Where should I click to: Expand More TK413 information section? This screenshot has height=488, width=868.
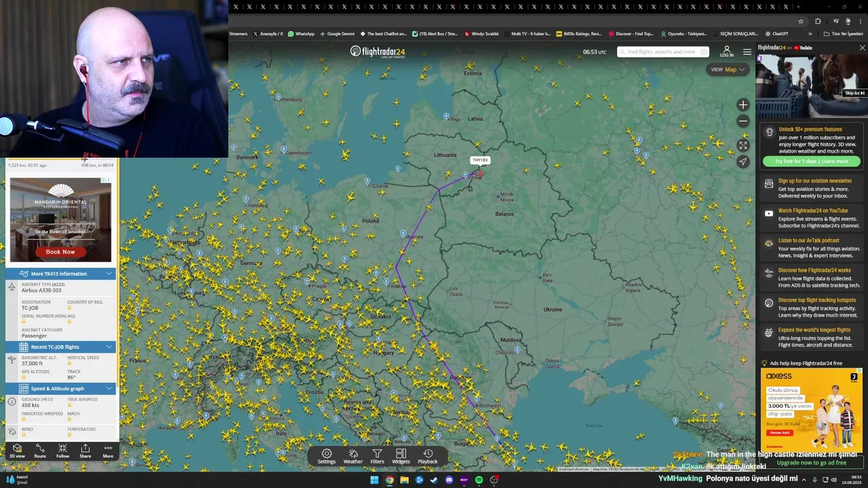tap(60, 274)
